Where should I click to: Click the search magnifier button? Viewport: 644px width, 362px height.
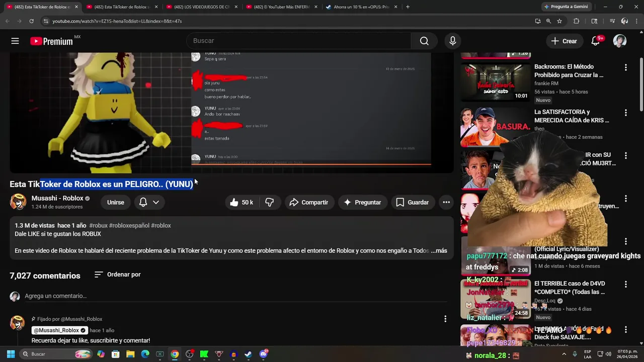click(x=424, y=41)
